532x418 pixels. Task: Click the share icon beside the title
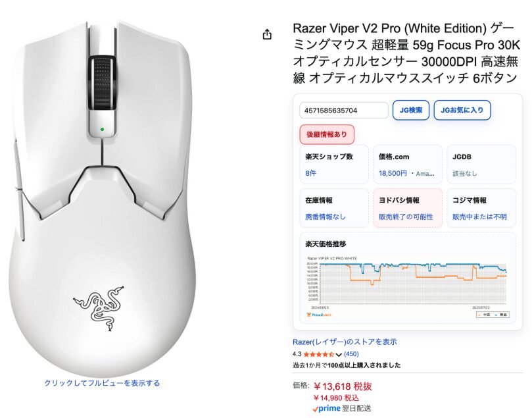pyautogui.click(x=267, y=34)
